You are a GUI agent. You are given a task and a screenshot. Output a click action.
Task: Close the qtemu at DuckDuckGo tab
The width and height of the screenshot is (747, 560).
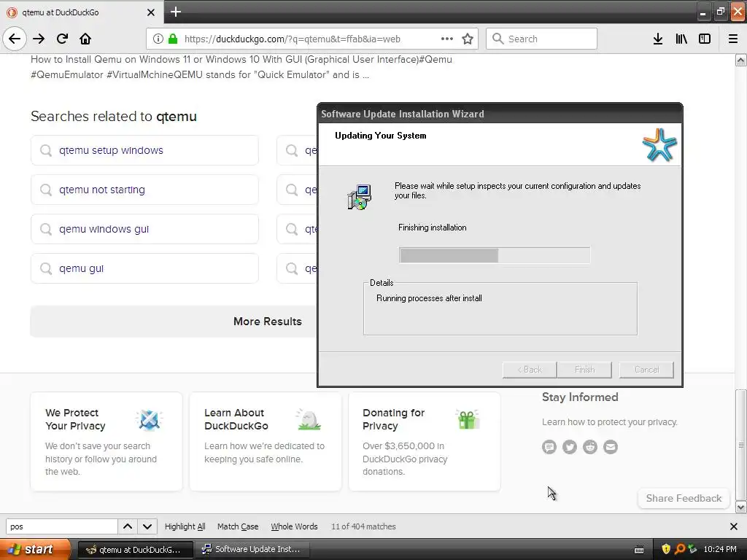(151, 12)
